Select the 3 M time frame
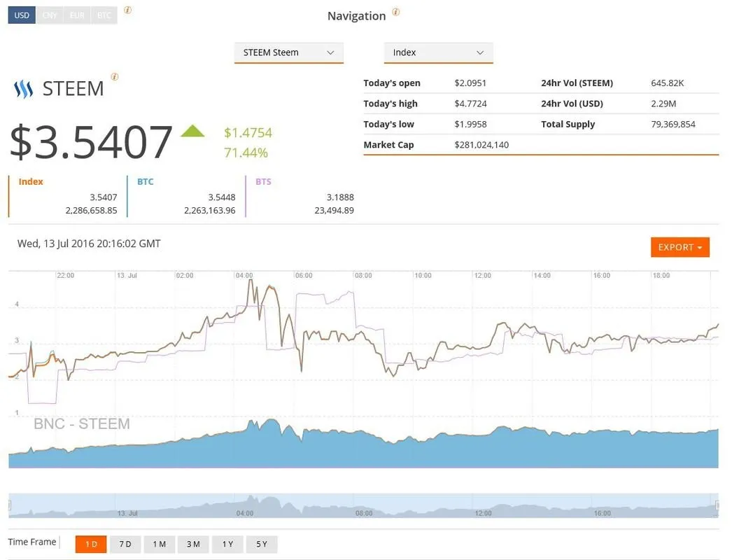The height and width of the screenshot is (560, 739). 193,544
